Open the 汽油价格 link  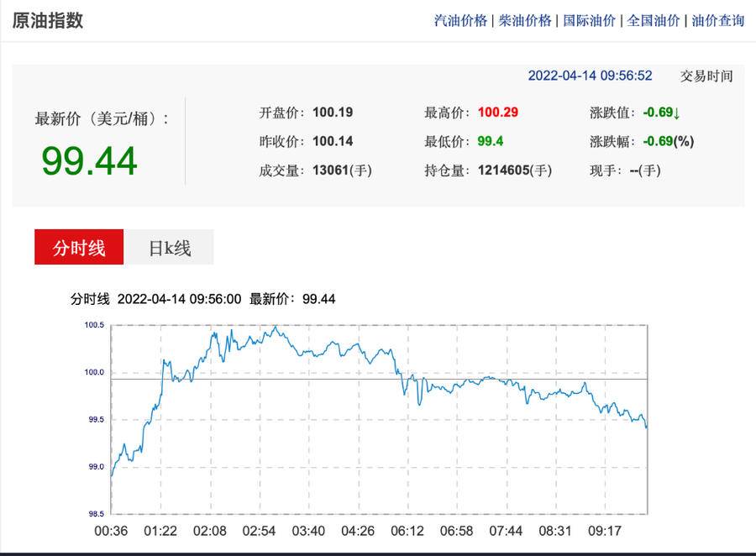[460, 21]
